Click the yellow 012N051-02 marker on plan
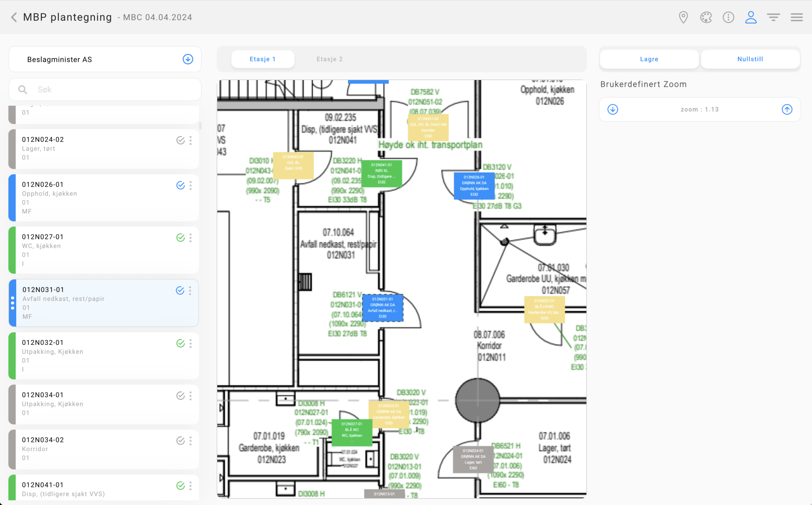 coord(428,127)
